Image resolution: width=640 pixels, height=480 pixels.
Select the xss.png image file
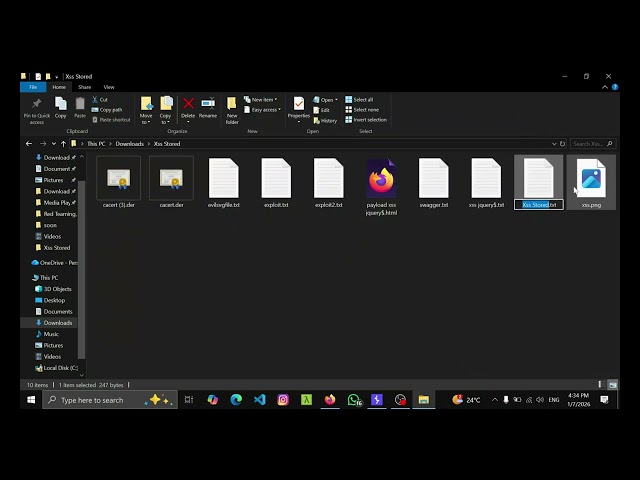click(x=591, y=182)
